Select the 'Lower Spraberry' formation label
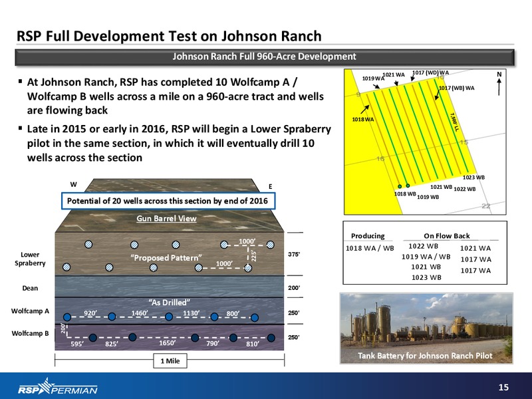The height and width of the screenshot is (399, 532). (30, 259)
